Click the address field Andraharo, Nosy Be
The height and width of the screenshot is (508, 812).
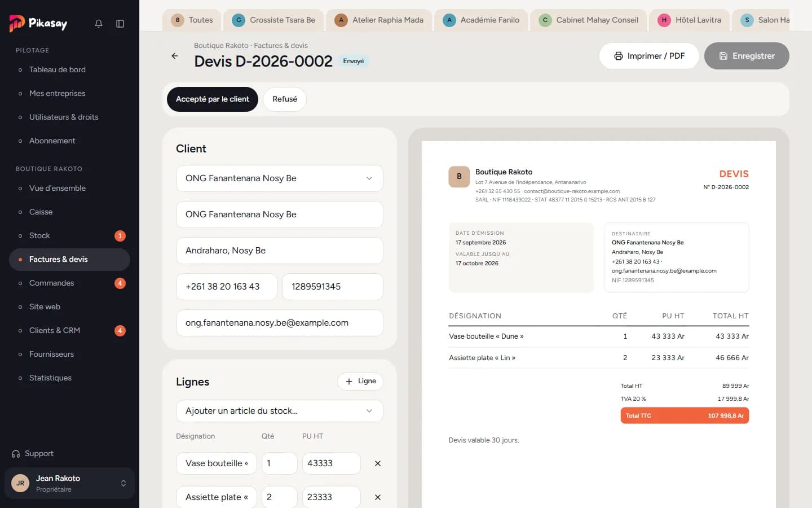[x=280, y=251]
